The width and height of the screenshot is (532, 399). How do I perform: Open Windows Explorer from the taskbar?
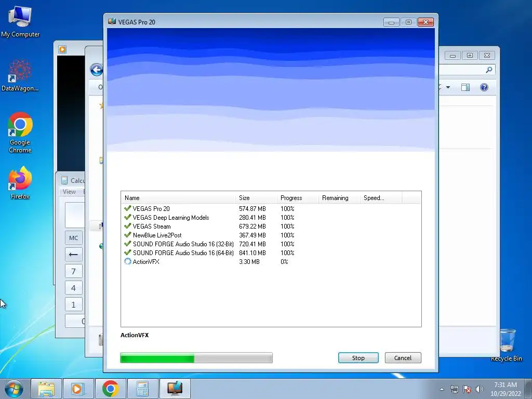click(46, 389)
